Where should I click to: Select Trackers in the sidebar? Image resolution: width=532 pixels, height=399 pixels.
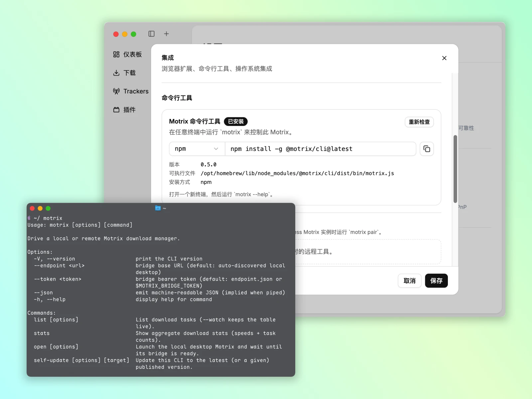tap(131, 91)
